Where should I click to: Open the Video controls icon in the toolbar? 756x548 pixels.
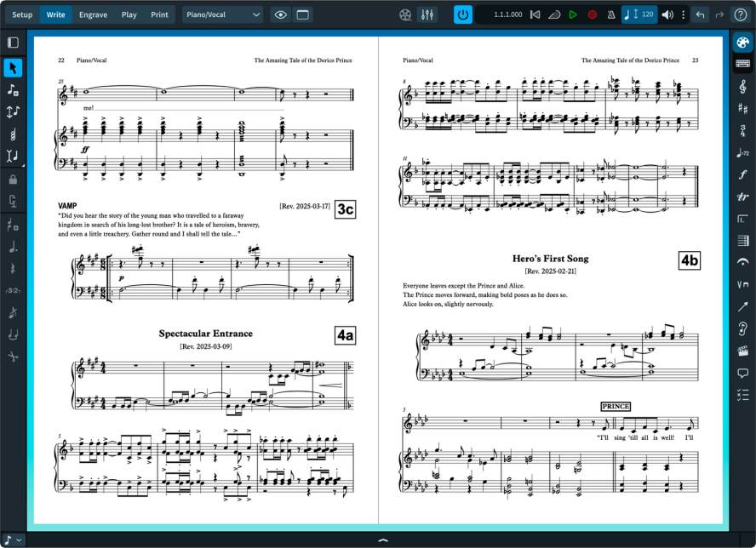pyautogui.click(x=406, y=14)
